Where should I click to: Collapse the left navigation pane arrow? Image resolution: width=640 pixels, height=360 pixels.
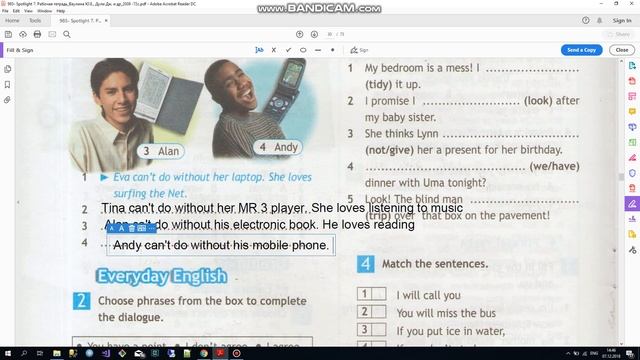point(18,202)
